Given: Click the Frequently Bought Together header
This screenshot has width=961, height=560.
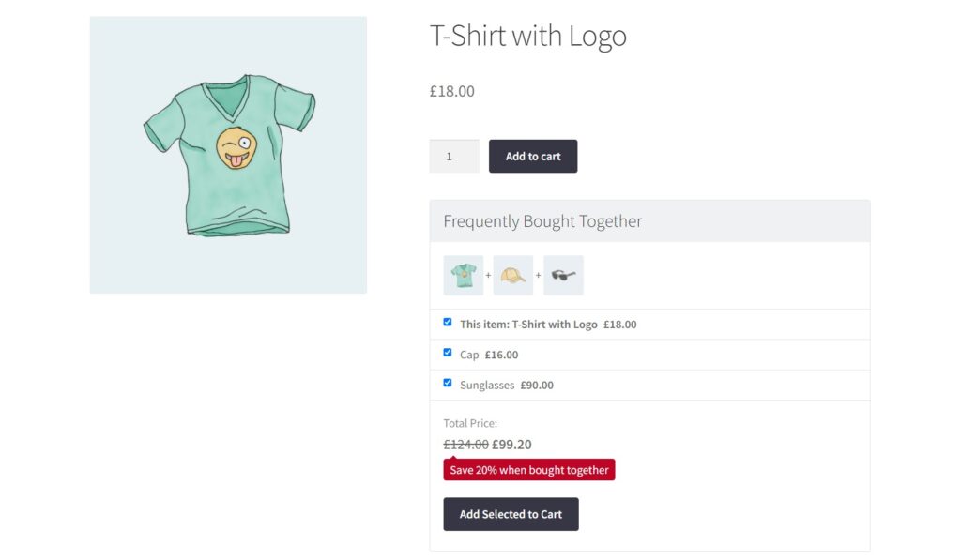Looking at the screenshot, I should pyautogui.click(x=542, y=220).
